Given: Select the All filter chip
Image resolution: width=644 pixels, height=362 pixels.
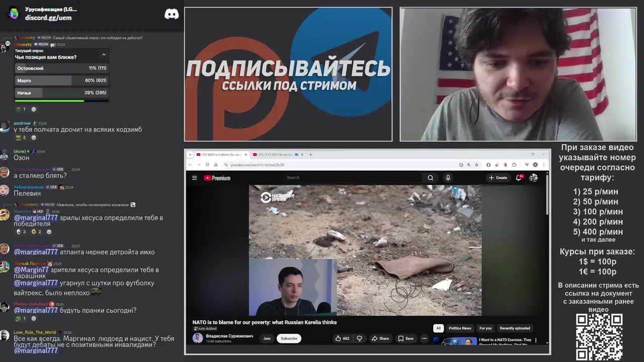Looking at the screenshot, I should click(438, 328).
